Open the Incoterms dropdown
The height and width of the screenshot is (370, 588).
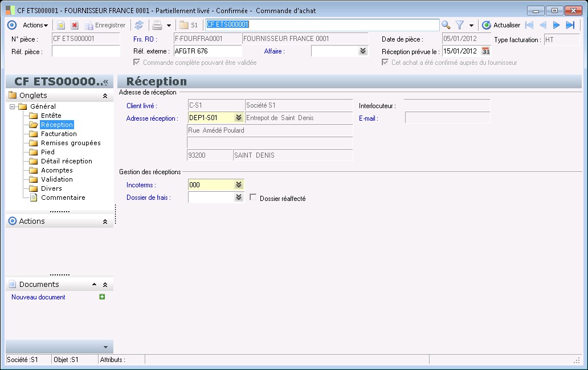(239, 184)
